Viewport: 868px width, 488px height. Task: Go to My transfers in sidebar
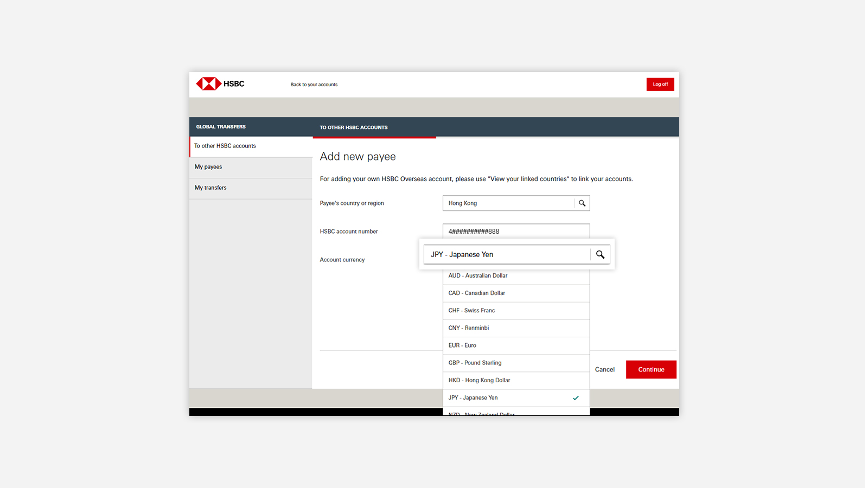[251, 188]
